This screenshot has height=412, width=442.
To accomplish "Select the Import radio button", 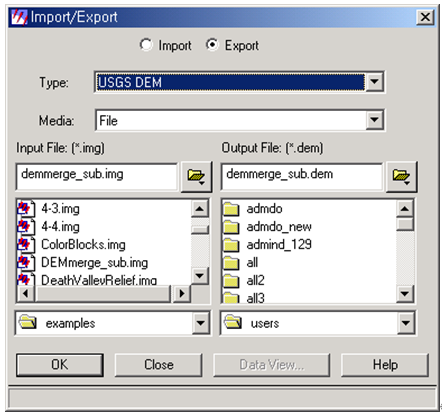I will [x=146, y=45].
